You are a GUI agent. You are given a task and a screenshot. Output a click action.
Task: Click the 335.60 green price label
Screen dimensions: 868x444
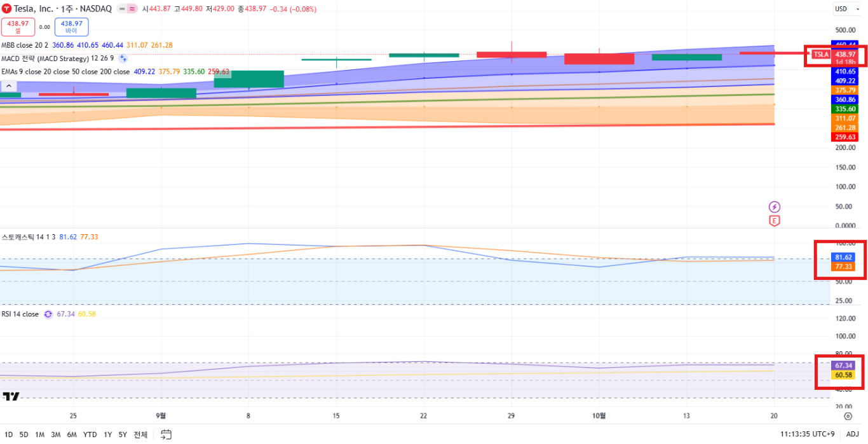[x=844, y=109]
